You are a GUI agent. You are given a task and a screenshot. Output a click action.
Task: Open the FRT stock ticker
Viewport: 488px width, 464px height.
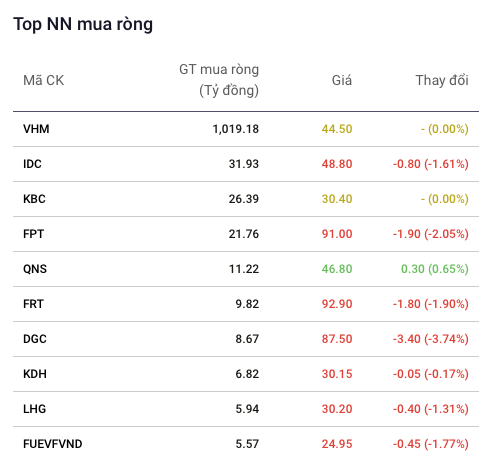[33, 304]
